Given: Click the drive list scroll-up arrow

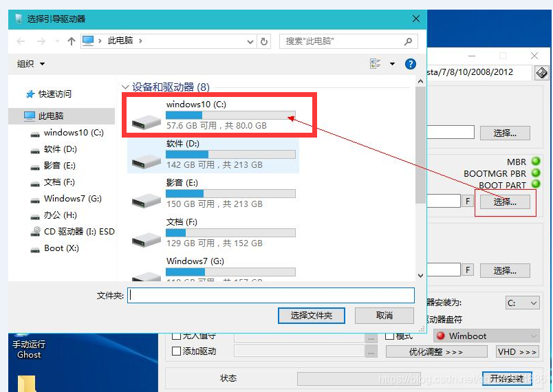Looking at the screenshot, I should point(420,82).
